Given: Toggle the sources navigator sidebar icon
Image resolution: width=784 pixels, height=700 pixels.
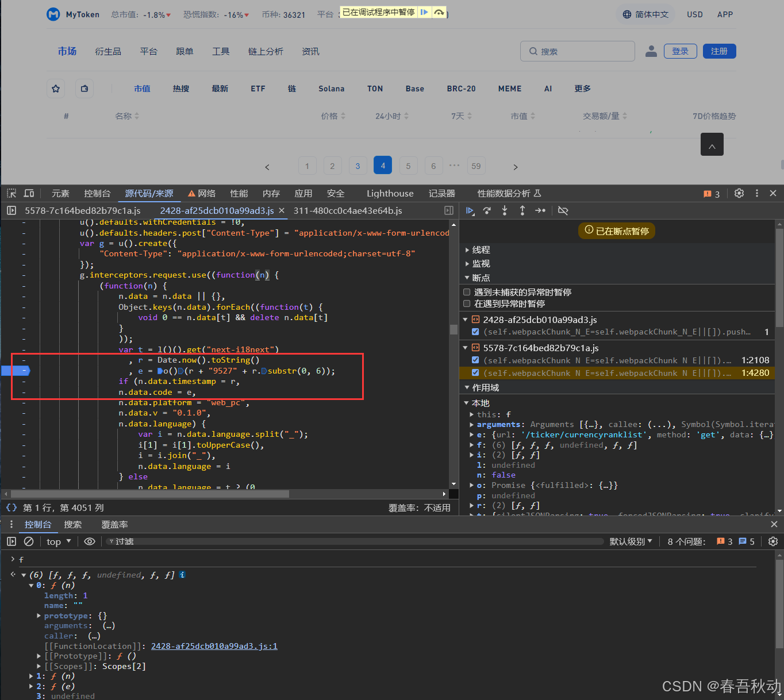Looking at the screenshot, I should click(11, 210).
